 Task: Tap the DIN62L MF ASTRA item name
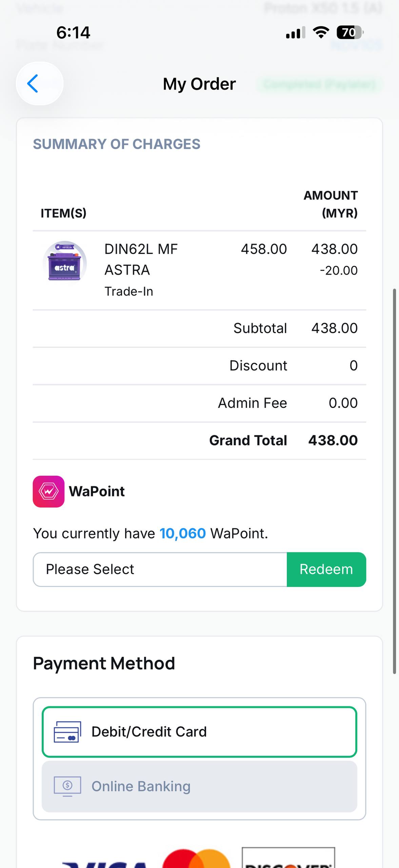141,259
